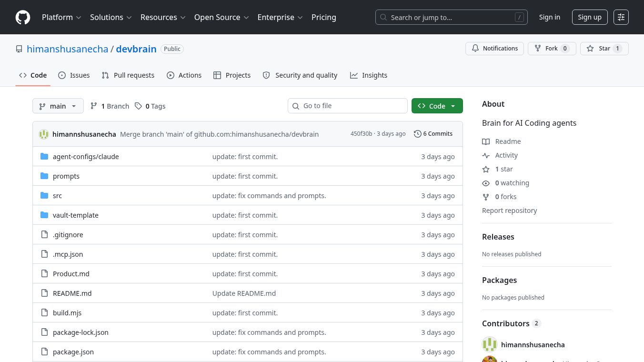644x362 pixels.
Task: Fork the repository
Action: tap(552, 49)
